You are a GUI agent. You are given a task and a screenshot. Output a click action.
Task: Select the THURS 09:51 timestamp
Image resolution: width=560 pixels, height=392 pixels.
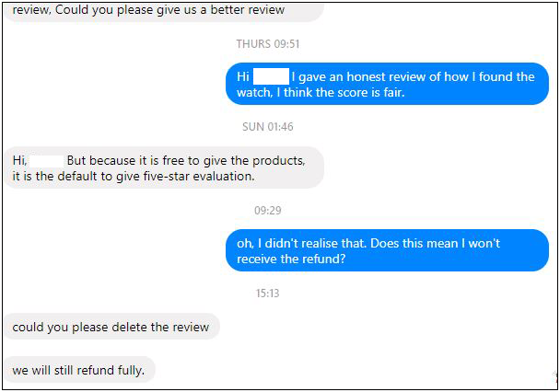[268, 44]
